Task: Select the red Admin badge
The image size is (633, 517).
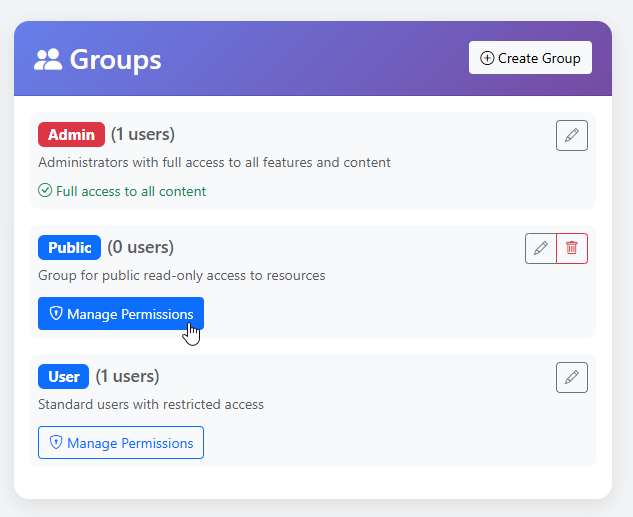Action: click(71, 134)
